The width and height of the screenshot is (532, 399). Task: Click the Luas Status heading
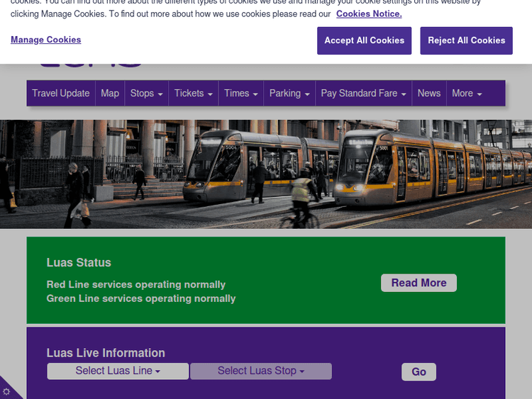tap(79, 262)
